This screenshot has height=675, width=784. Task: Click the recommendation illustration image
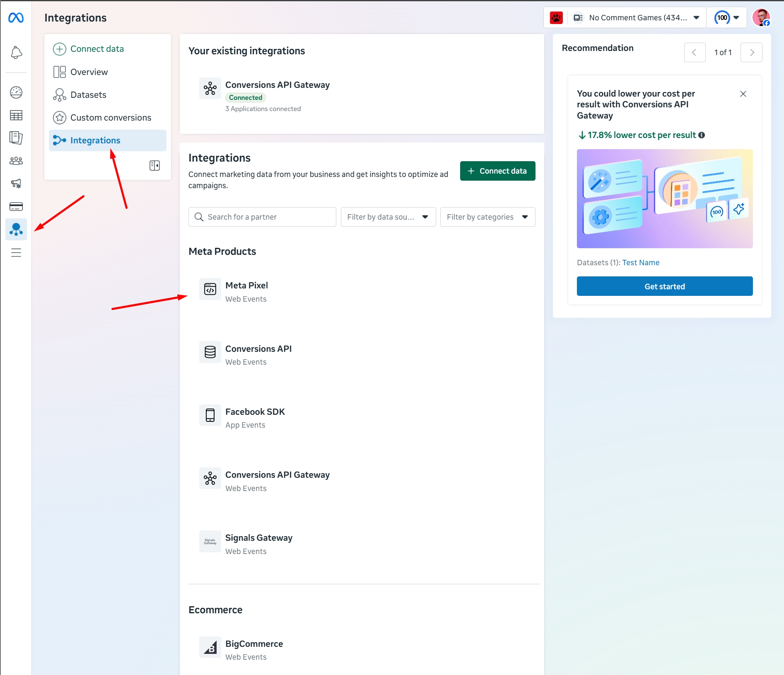(x=664, y=198)
